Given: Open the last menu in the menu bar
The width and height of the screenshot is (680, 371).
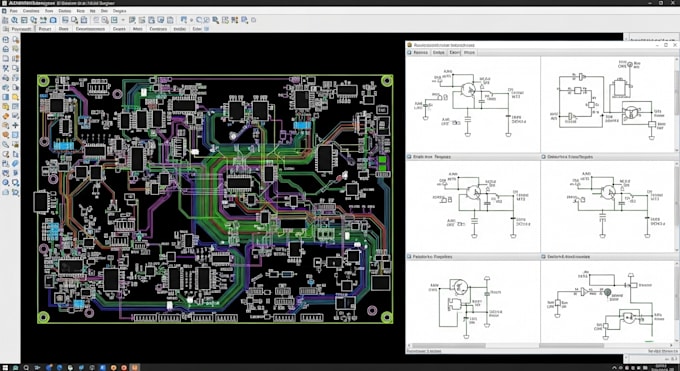Looking at the screenshot, I should [119, 10].
